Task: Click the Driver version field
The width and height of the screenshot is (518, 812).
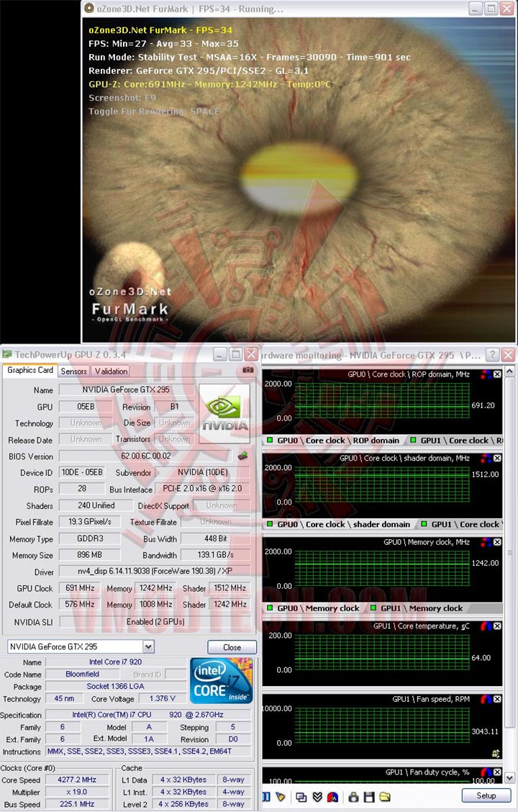Action: coord(155,571)
